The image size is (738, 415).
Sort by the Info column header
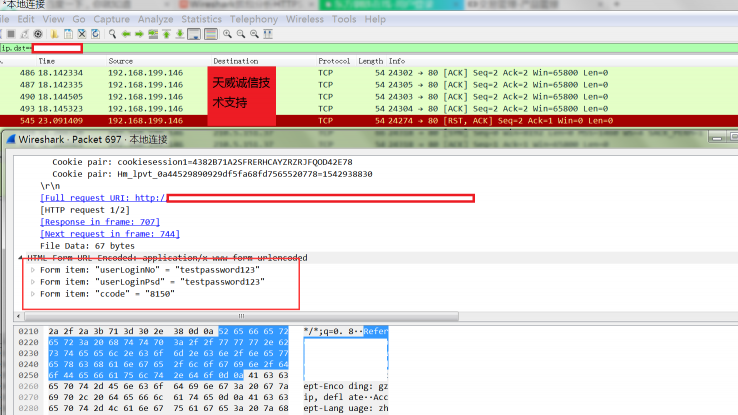[396, 61]
